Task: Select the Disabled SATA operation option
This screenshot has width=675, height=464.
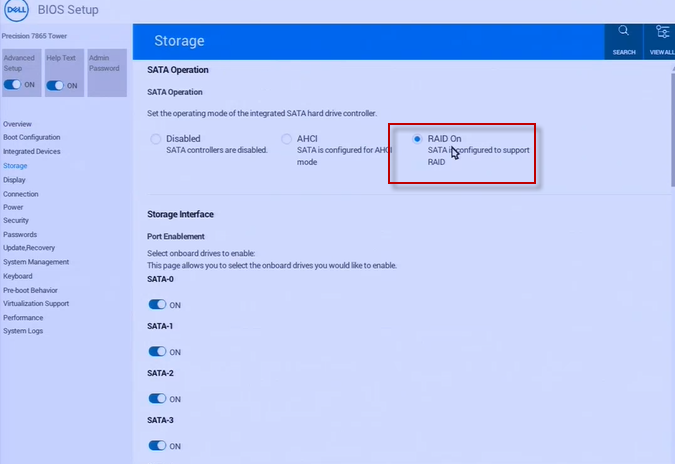Action: click(156, 139)
